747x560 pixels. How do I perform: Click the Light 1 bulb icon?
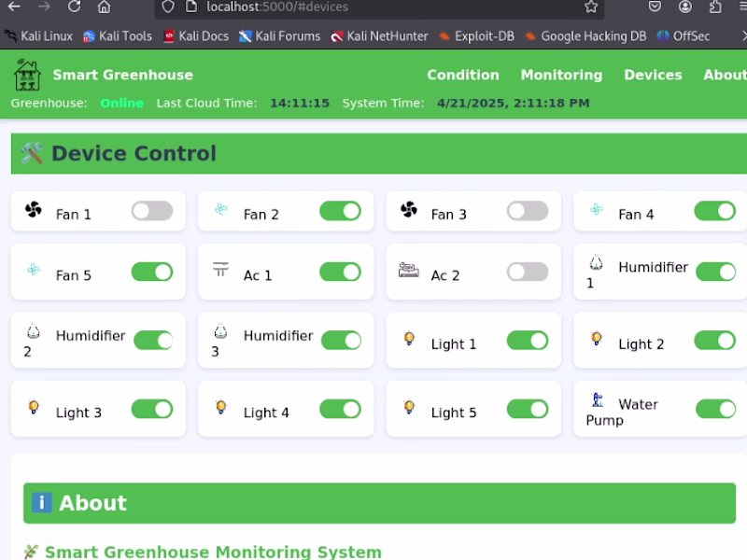point(409,339)
